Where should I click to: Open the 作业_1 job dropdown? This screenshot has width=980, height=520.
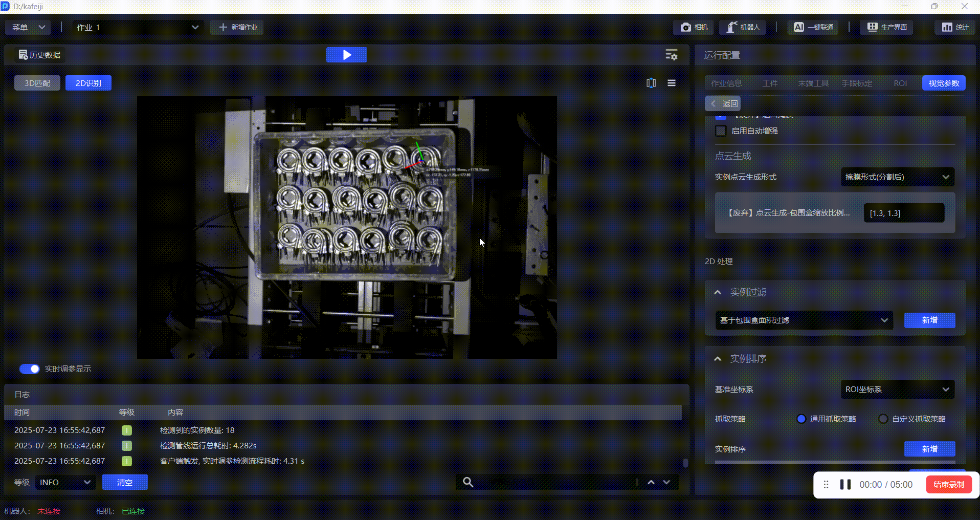[x=137, y=28]
